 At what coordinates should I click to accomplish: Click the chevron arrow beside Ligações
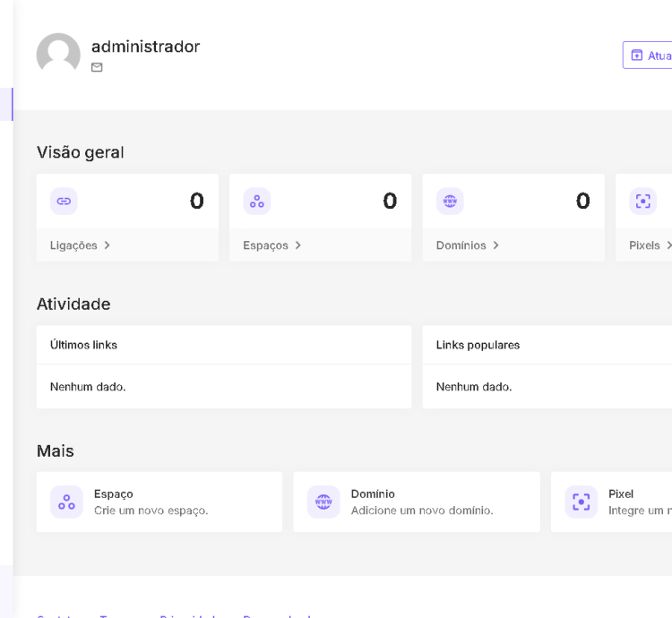point(108,245)
